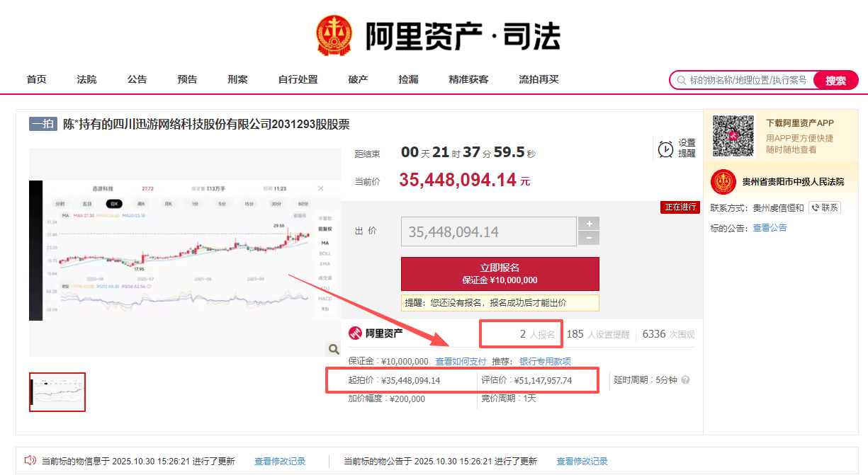Click the court emblem beside 贵州省贵阳市中级人民法院

click(x=723, y=182)
